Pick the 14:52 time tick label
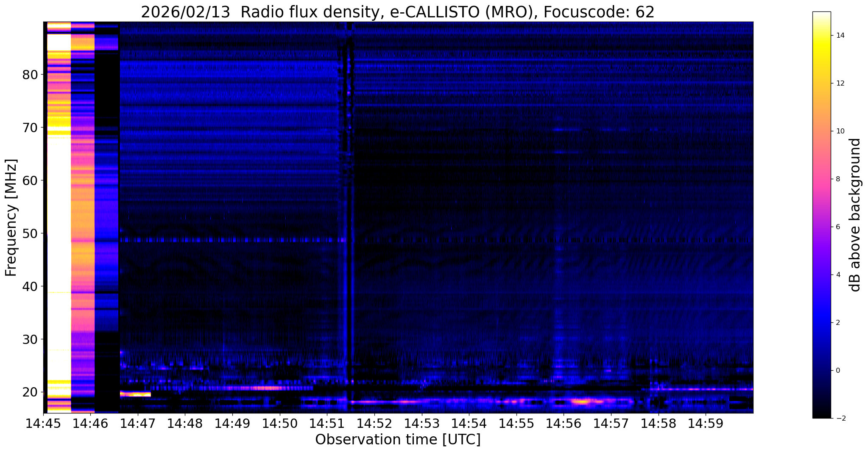The image size is (868, 452). tap(374, 423)
